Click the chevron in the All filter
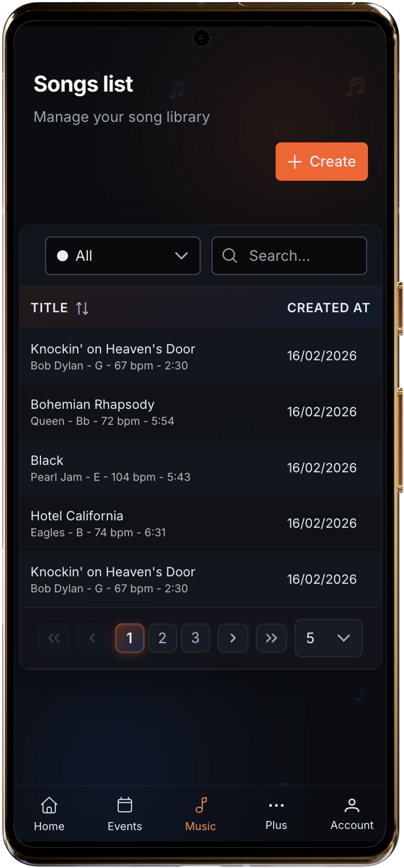This screenshot has height=868, width=404. click(x=181, y=256)
